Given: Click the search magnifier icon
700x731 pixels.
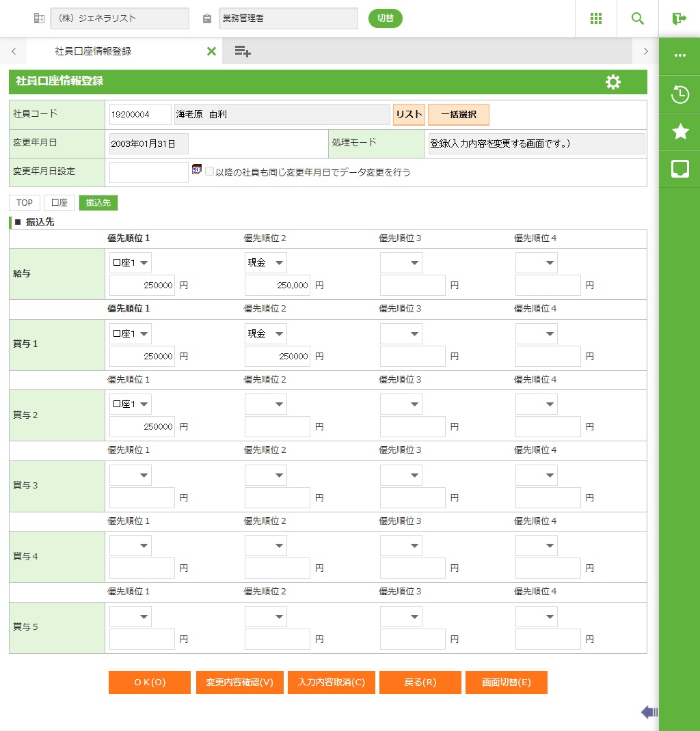Looking at the screenshot, I should 637,18.
